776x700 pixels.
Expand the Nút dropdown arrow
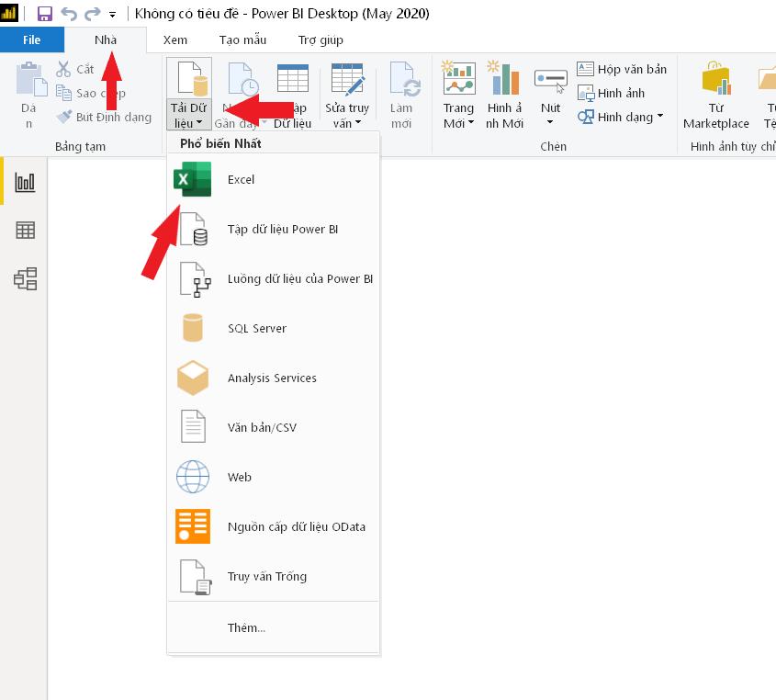pos(550,122)
